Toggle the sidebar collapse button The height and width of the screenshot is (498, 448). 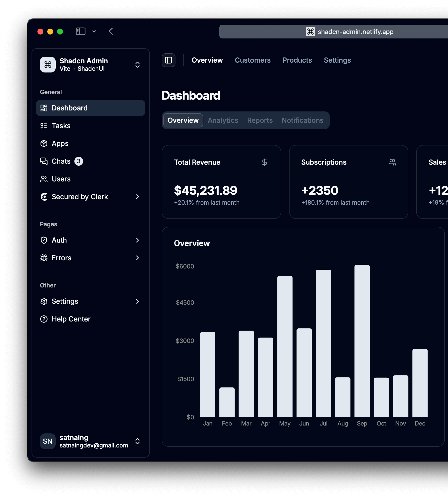(169, 60)
